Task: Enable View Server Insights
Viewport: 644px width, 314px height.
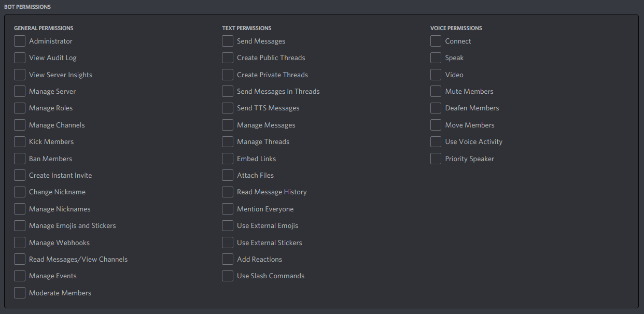Action: tap(19, 75)
